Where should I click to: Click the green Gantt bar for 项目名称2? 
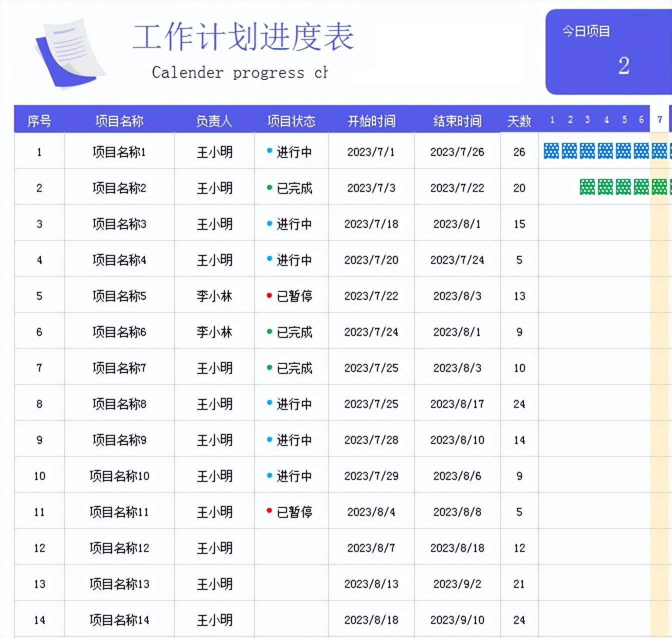[x=625, y=187]
